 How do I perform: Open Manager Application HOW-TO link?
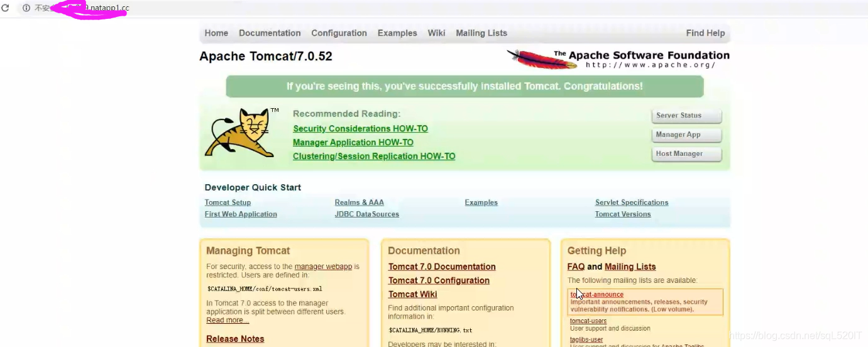(x=353, y=143)
